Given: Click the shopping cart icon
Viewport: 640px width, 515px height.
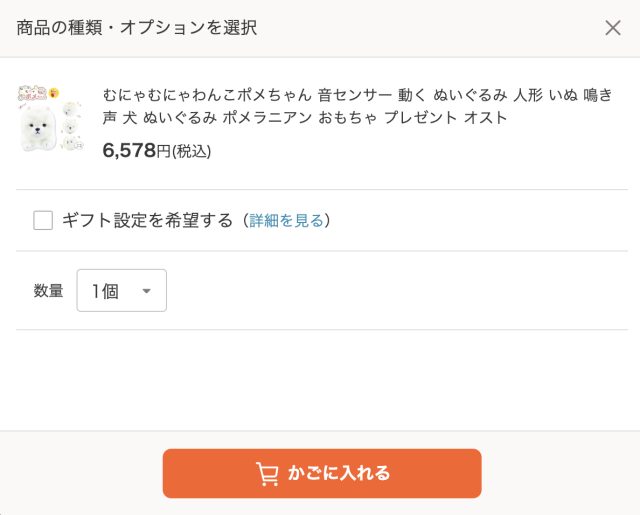Looking at the screenshot, I should click(x=267, y=474).
